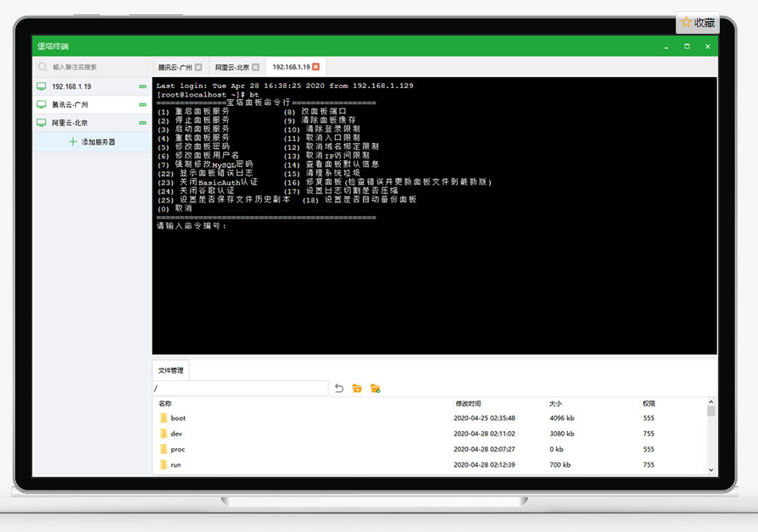Click the file list scrollbar thumb
Screen dimensions: 758x532
point(711,411)
